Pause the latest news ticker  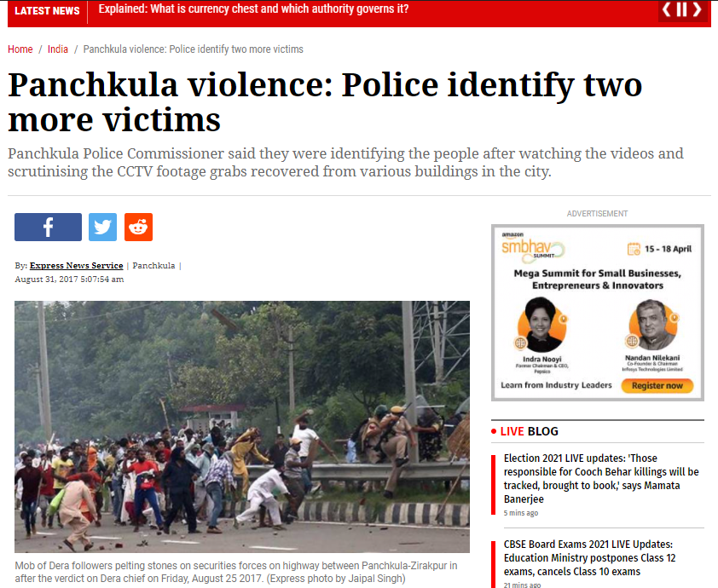(x=682, y=9)
